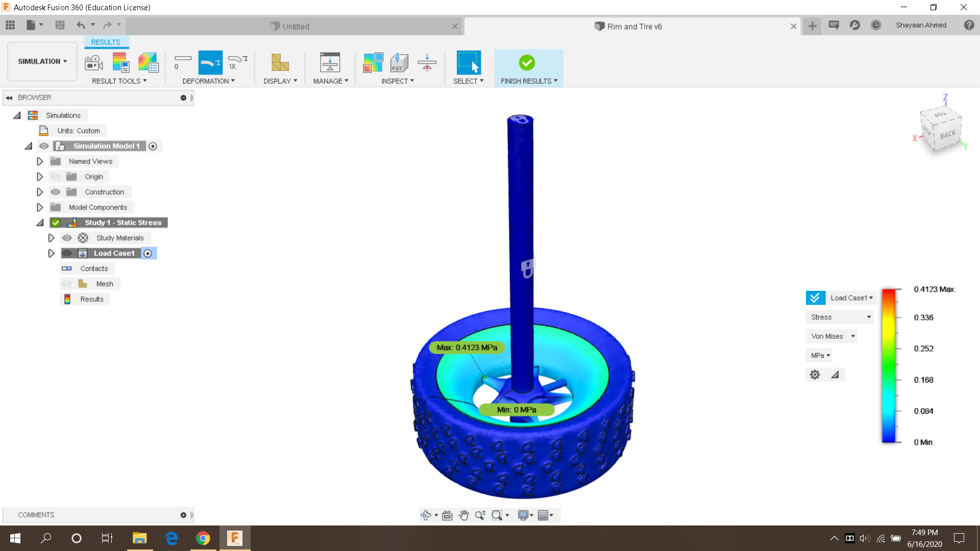The height and width of the screenshot is (551, 980).
Task: Click the Animate results camera icon
Action: pos(94,63)
